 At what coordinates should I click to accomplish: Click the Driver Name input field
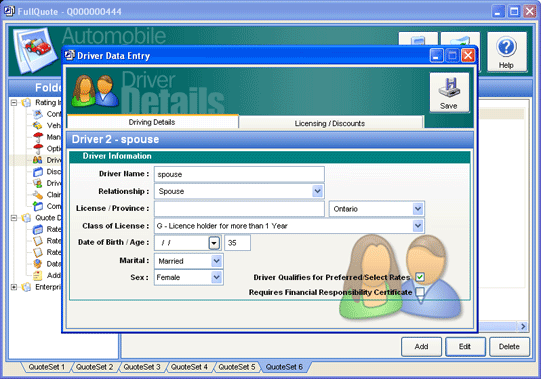pos(239,174)
